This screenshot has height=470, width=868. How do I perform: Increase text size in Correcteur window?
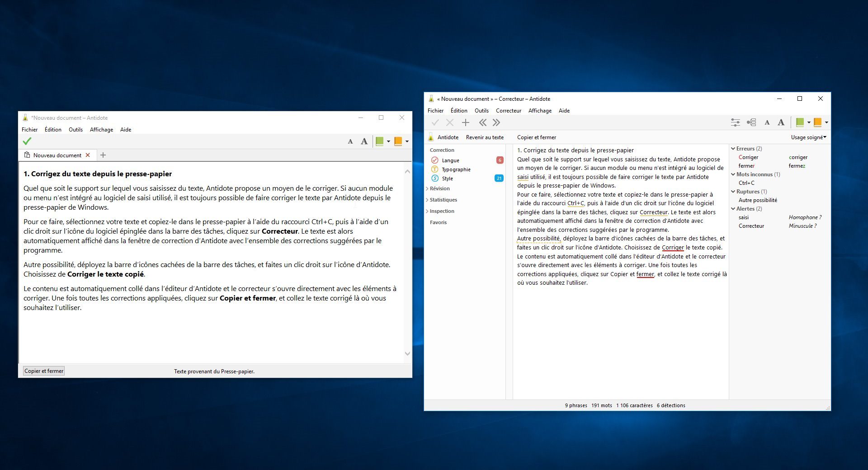[x=781, y=122]
